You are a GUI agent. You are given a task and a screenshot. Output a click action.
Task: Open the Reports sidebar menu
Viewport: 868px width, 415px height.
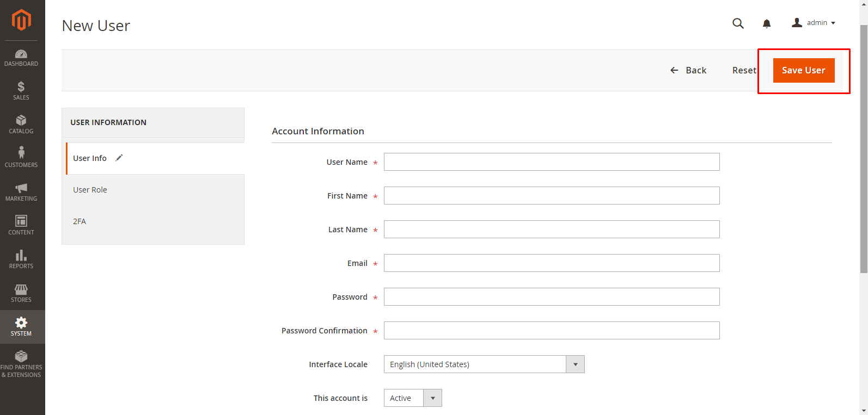(21, 259)
